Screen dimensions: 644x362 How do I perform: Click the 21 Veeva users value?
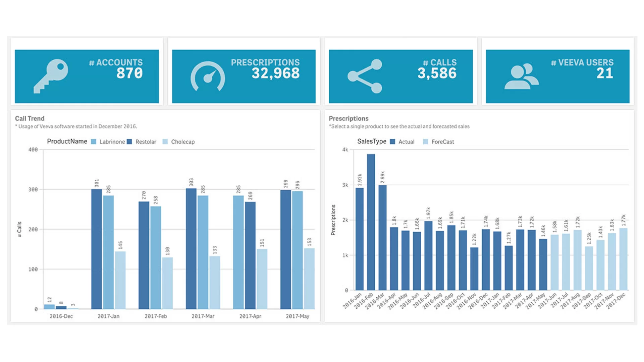(605, 73)
